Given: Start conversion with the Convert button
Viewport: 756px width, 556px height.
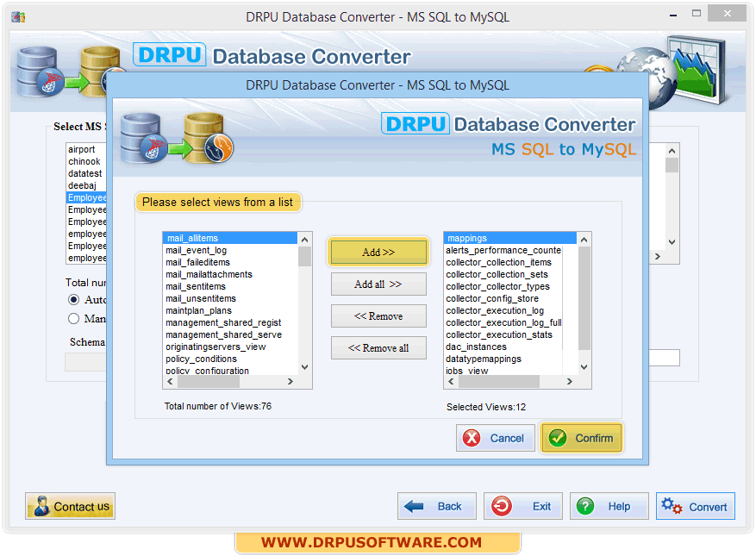Looking at the screenshot, I should [696, 506].
